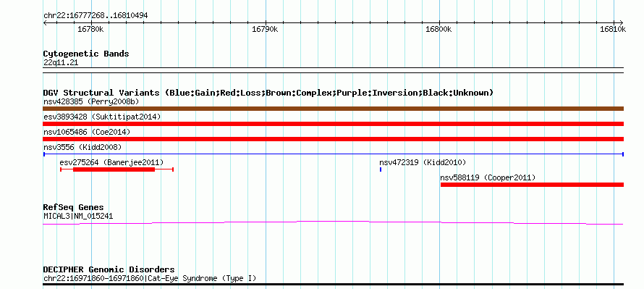Click the black cytogenetic band 22q11.21 bar
644x289 pixels.
click(x=334, y=70)
